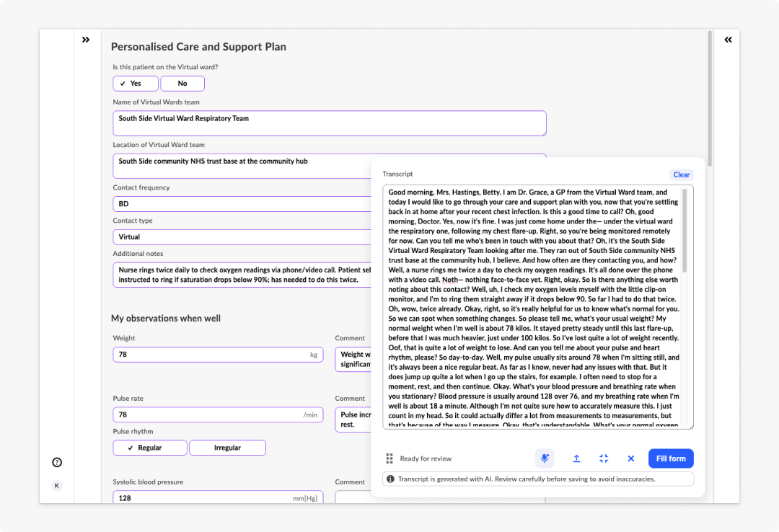Viewport: 779px width, 532px height.
Task: Edit the Systolic blood pressure field
Action: tap(218, 497)
